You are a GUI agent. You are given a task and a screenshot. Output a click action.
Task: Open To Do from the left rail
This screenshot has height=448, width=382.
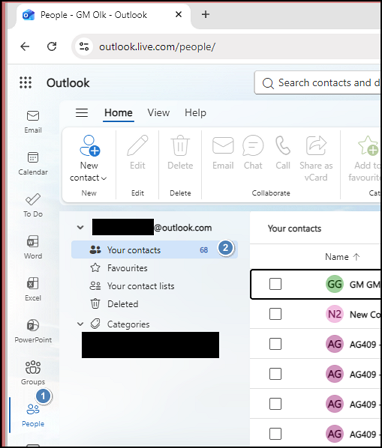(x=33, y=205)
